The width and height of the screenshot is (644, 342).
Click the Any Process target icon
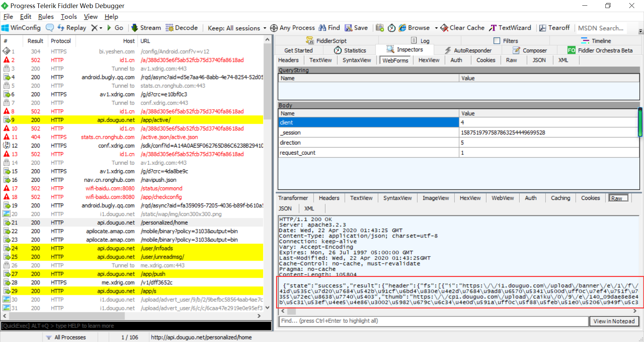pyautogui.click(x=274, y=28)
